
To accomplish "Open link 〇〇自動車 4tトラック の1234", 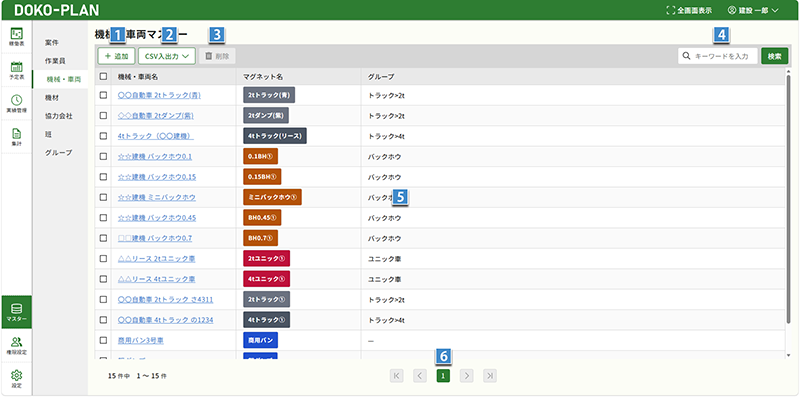I will (165, 319).
